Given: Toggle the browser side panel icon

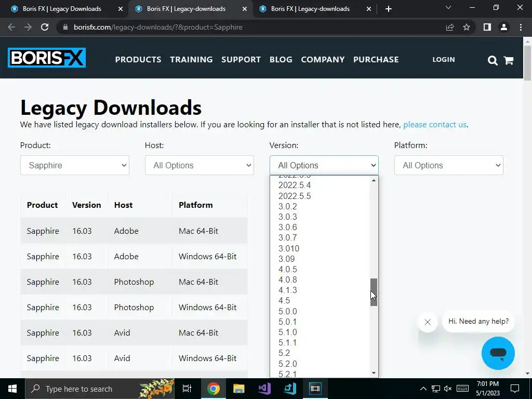Looking at the screenshot, I should pyautogui.click(x=487, y=27).
